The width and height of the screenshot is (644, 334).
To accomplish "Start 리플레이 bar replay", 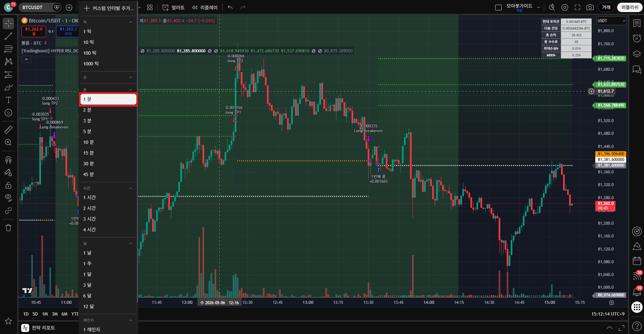I will (x=205, y=7).
